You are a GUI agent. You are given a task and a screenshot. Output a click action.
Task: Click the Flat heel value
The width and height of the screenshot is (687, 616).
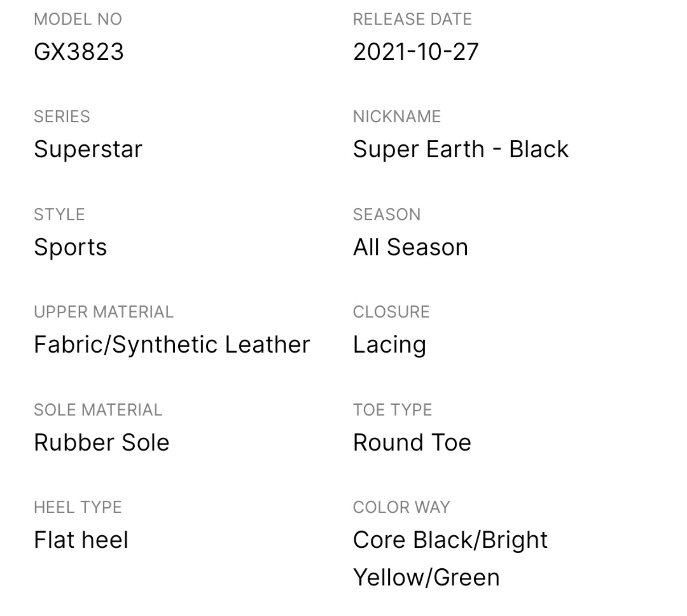(81, 540)
